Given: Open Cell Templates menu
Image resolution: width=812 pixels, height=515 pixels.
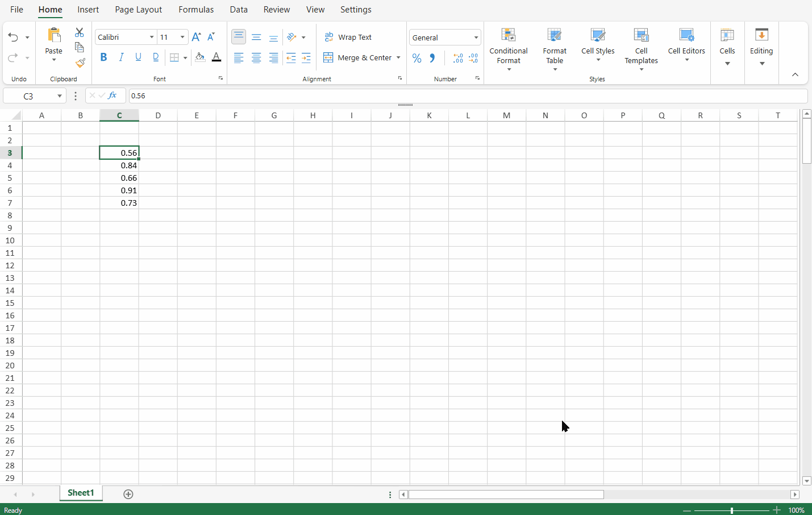Looking at the screenshot, I should pos(641,49).
